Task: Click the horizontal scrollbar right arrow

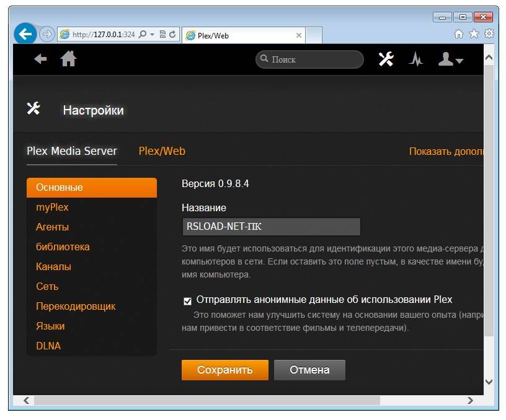Action: click(471, 401)
